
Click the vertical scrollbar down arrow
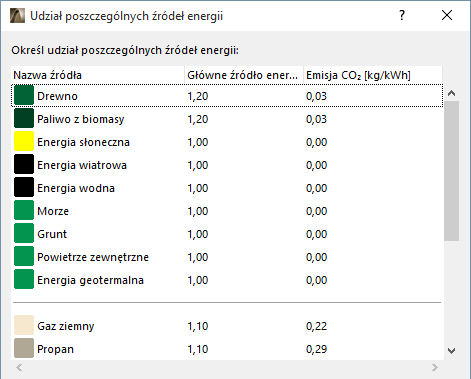451,351
